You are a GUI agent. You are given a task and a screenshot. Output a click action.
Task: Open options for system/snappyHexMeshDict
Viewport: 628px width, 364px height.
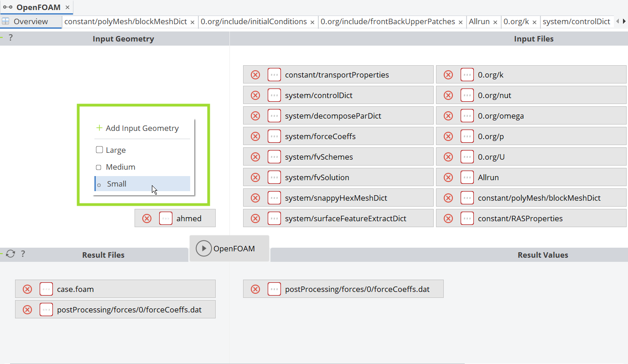coord(274,198)
